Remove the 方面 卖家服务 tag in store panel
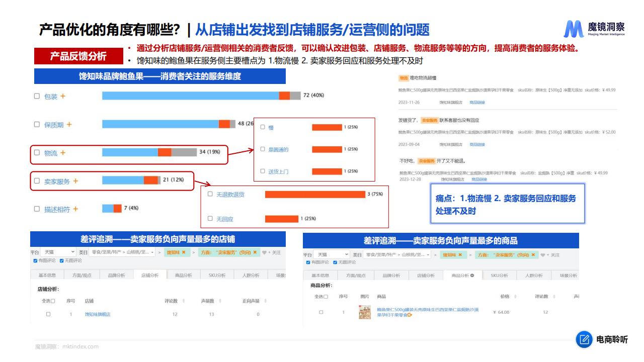 (255, 252)
